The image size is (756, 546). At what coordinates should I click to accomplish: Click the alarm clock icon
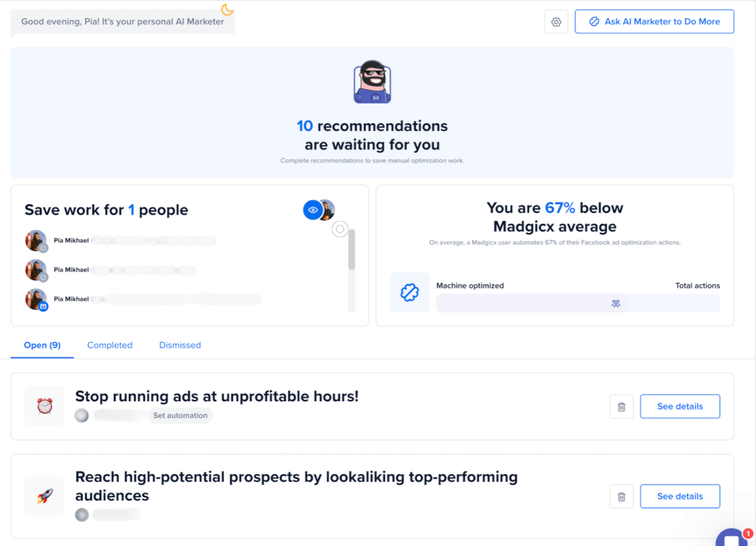point(44,406)
